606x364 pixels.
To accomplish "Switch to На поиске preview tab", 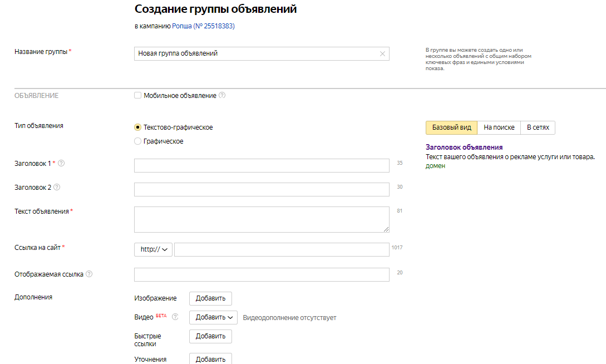I will pyautogui.click(x=499, y=127).
